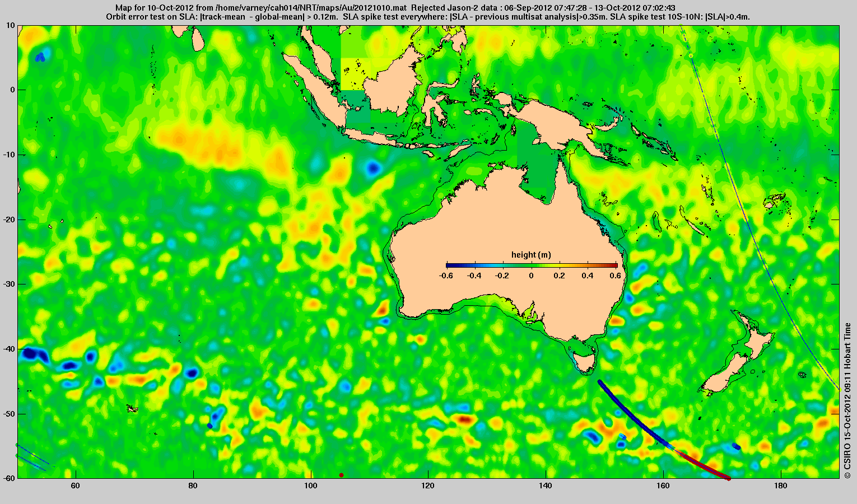
Task: Click latitude axis label -20
Action: coord(8,220)
